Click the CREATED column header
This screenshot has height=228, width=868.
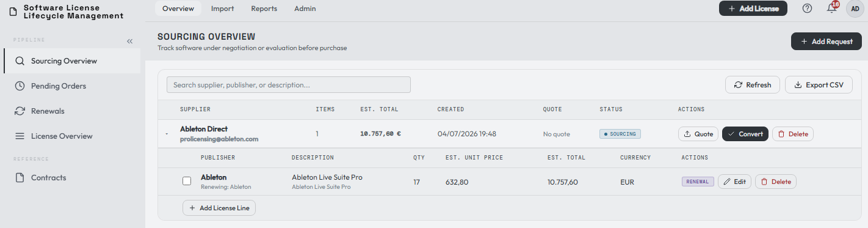[x=450, y=109]
